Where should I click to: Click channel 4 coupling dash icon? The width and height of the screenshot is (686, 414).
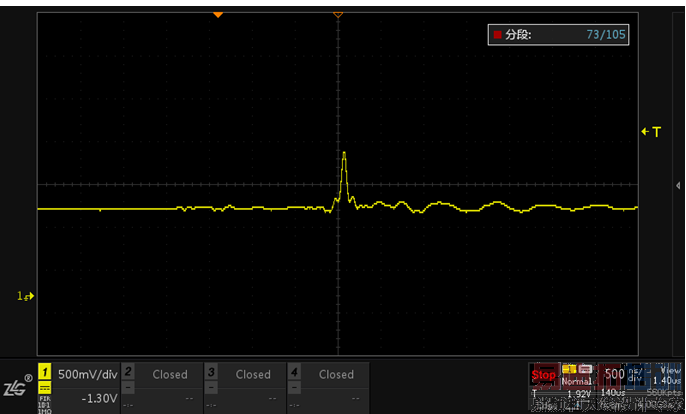tap(294, 387)
